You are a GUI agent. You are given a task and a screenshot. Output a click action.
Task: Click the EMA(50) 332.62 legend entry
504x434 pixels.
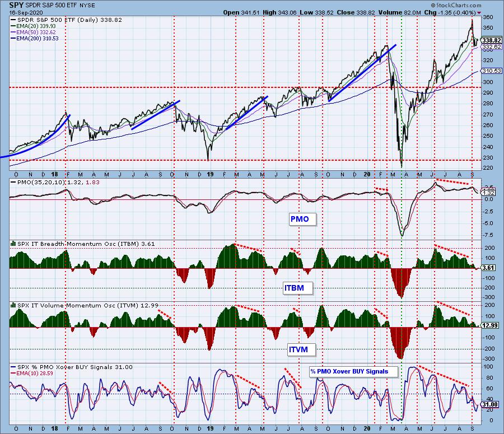click(33, 32)
